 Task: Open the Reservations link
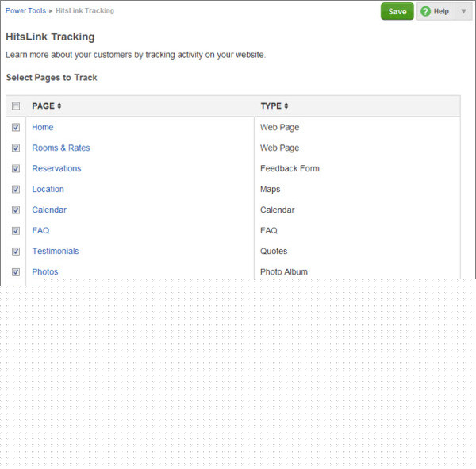click(56, 168)
